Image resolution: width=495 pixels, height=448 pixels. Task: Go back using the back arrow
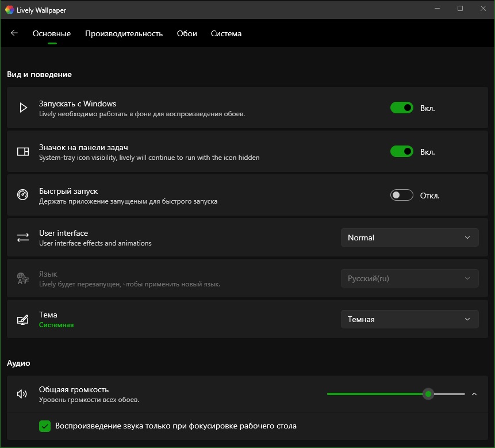click(14, 33)
